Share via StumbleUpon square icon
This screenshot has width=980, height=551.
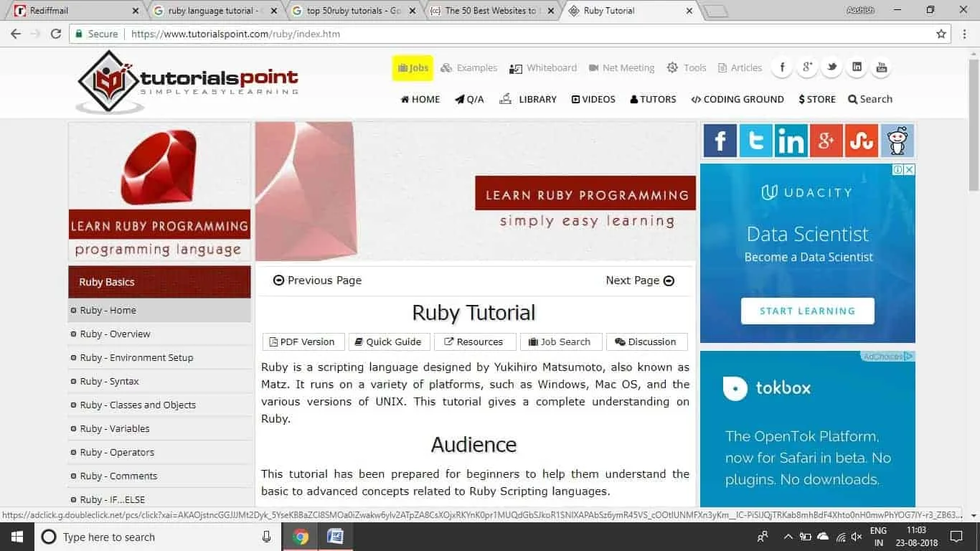pyautogui.click(x=861, y=141)
